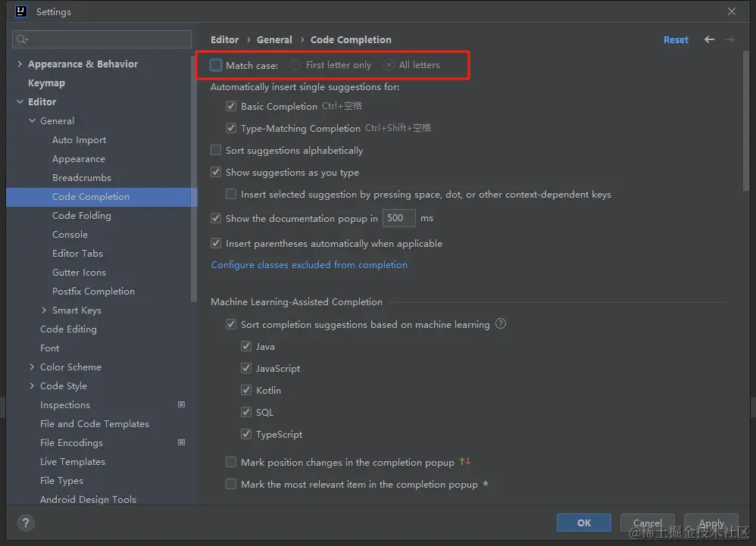The image size is (756, 546).
Task: Click Reset link
Action: 676,39
